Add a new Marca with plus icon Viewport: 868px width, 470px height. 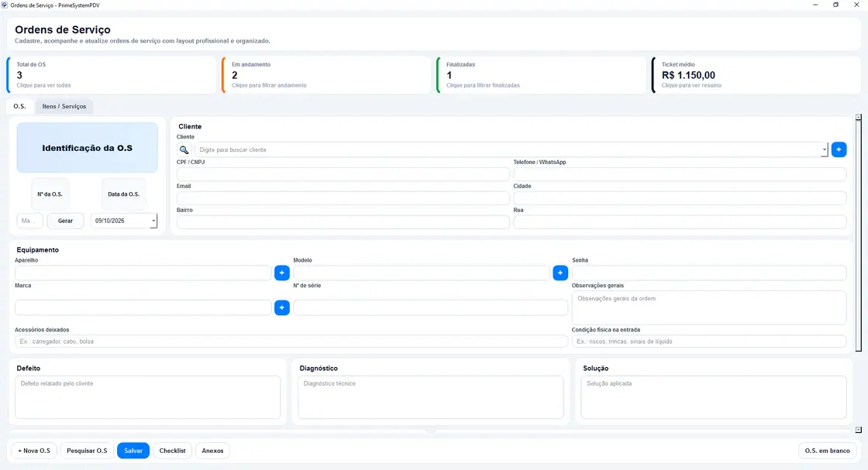[282, 307]
